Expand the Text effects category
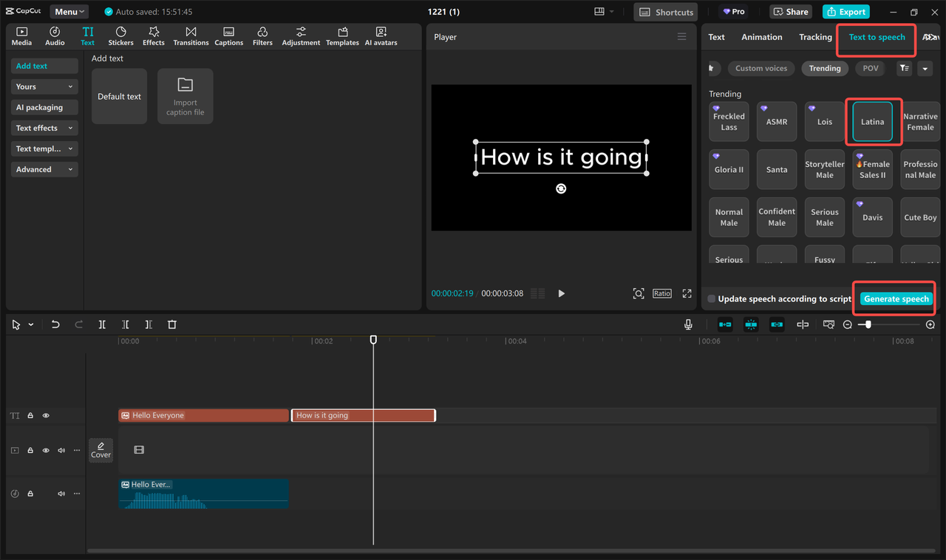 pyautogui.click(x=44, y=128)
